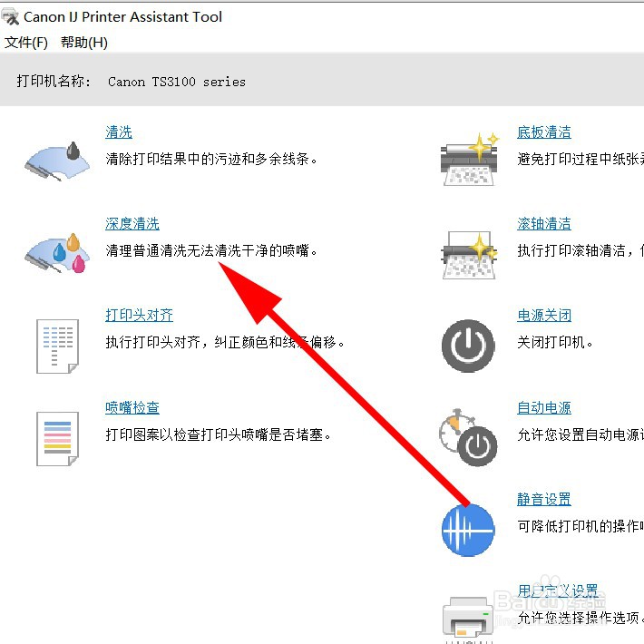The height and width of the screenshot is (644, 644).
Task: Open the 文件(F) menu
Action: [x=26, y=43]
